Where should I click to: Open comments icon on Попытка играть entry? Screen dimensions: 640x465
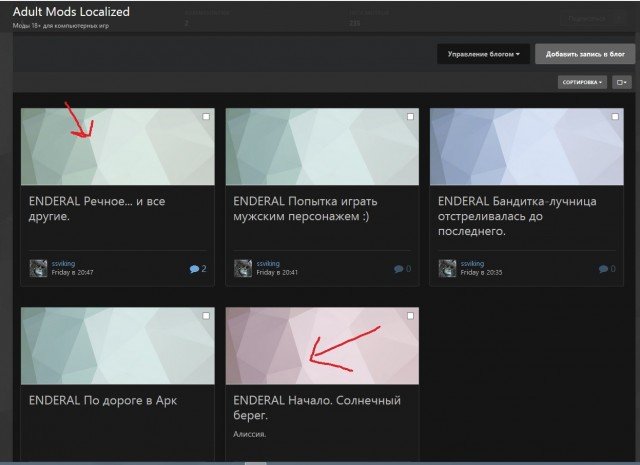click(401, 269)
